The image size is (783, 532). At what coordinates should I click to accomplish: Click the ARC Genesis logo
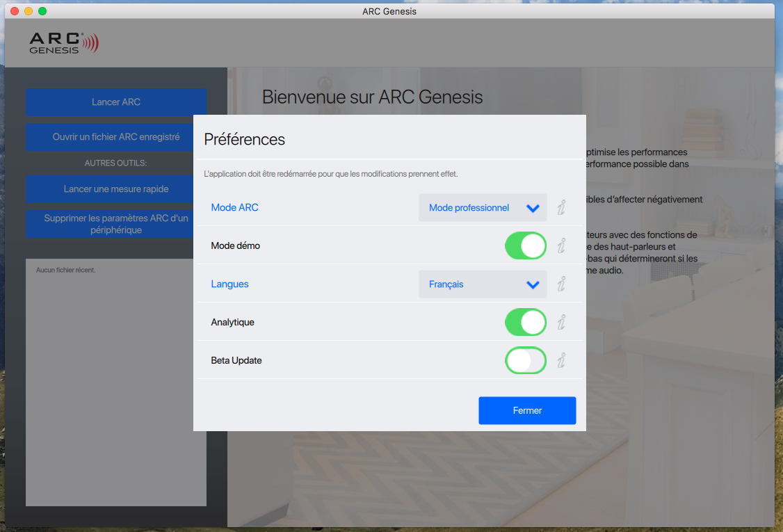(64, 43)
